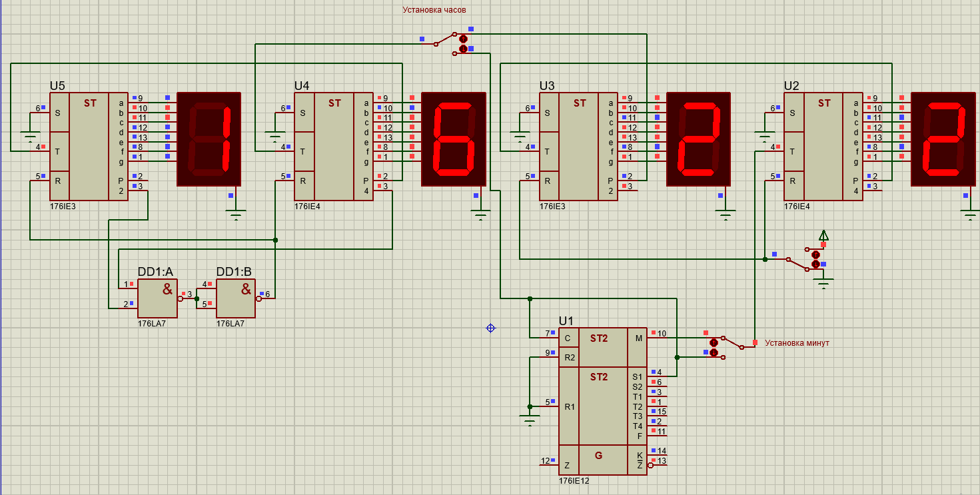980x495 pixels.
Task: Click pin 11 (F output) on U1
Action: coord(656,436)
